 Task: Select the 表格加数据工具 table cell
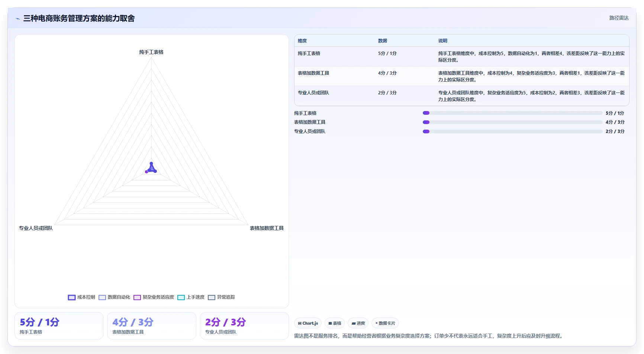[313, 73]
